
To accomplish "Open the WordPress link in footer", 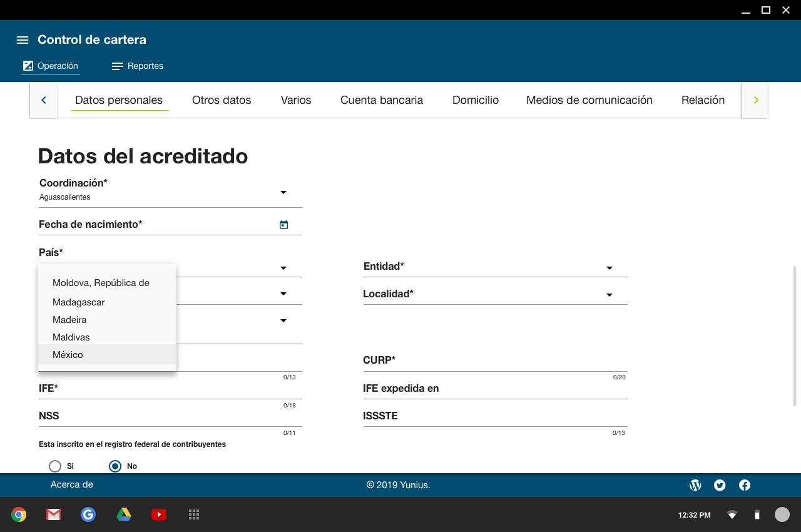I will [x=695, y=485].
